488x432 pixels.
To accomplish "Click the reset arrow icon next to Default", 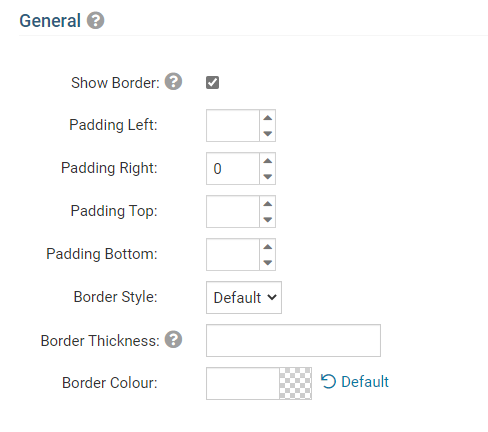I will click(x=328, y=381).
